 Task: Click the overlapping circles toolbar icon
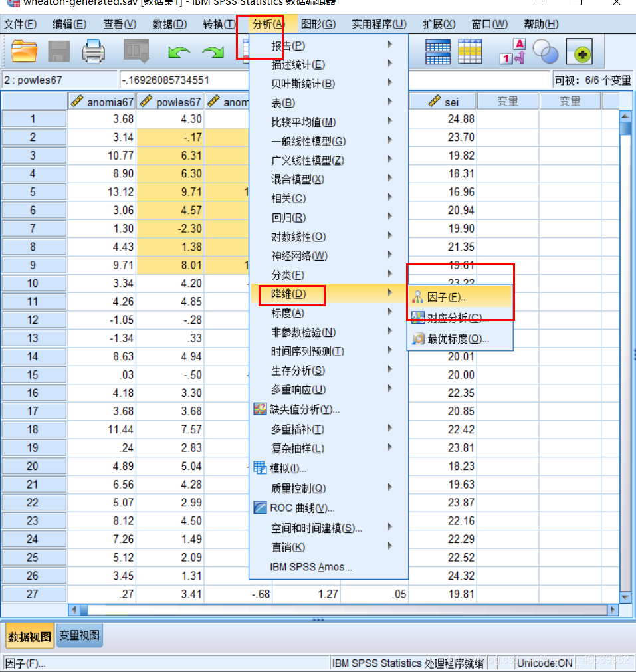click(546, 51)
